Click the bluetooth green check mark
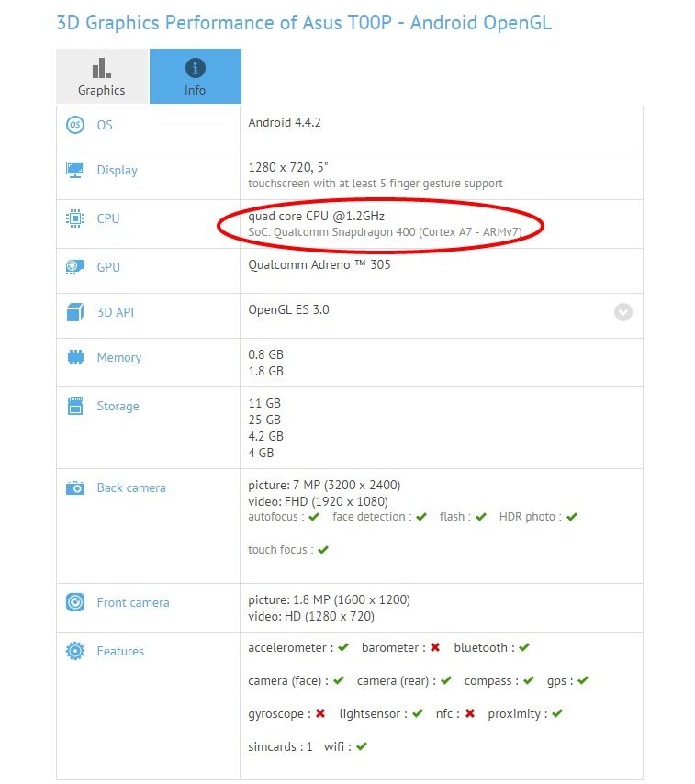 pos(524,647)
